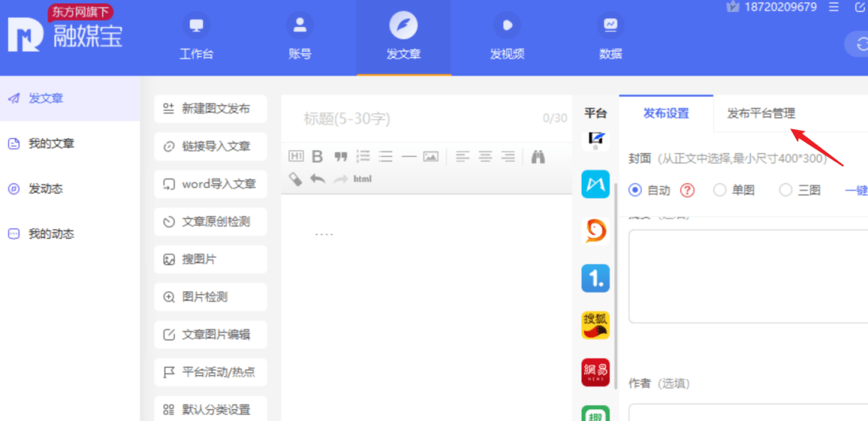This screenshot has height=421, width=868.
Task: Open find and replace binoculars icon
Action: pos(538,156)
